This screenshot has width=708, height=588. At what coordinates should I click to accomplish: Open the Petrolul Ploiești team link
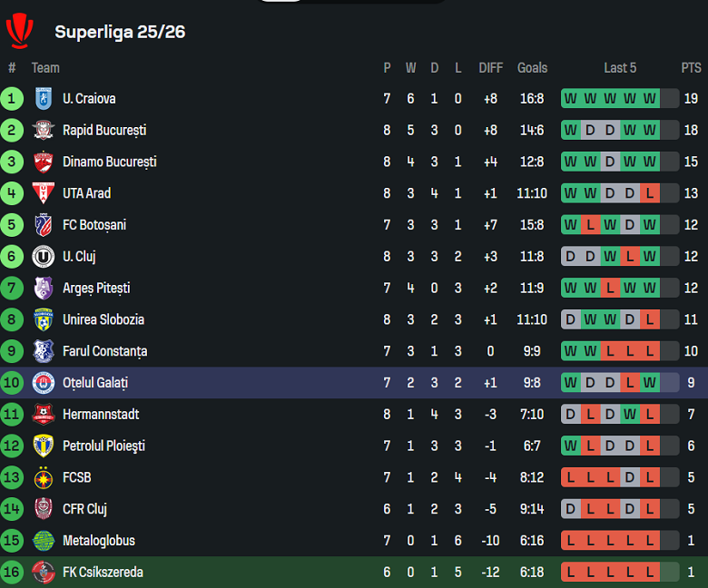pyautogui.click(x=103, y=446)
